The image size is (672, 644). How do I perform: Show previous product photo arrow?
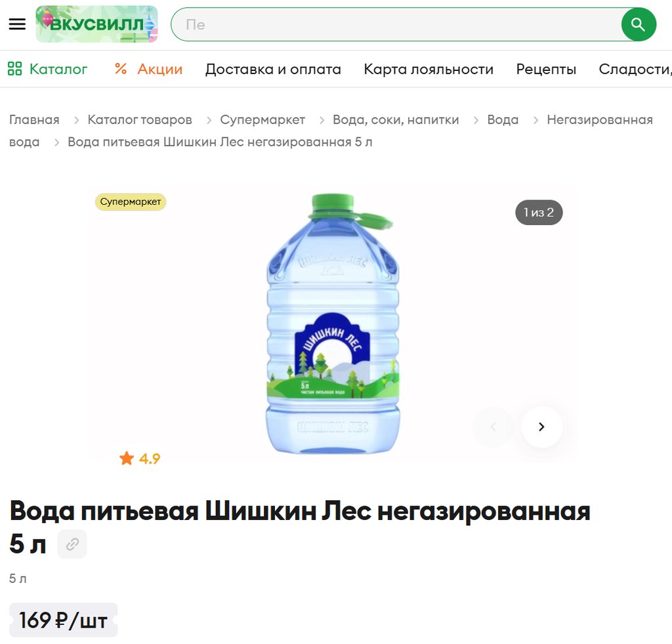click(493, 427)
